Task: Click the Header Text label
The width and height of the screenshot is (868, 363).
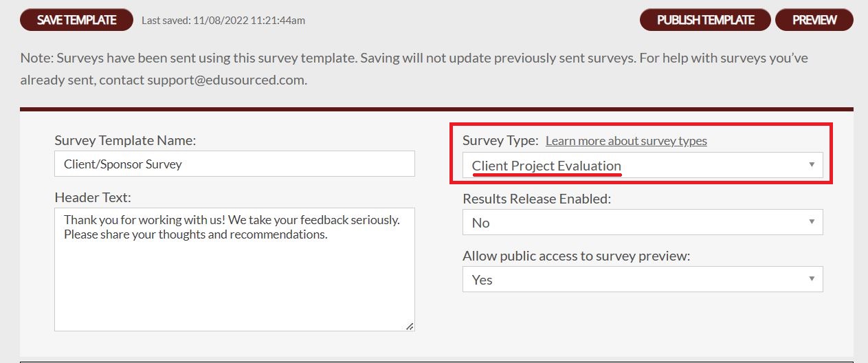Action: pos(93,197)
